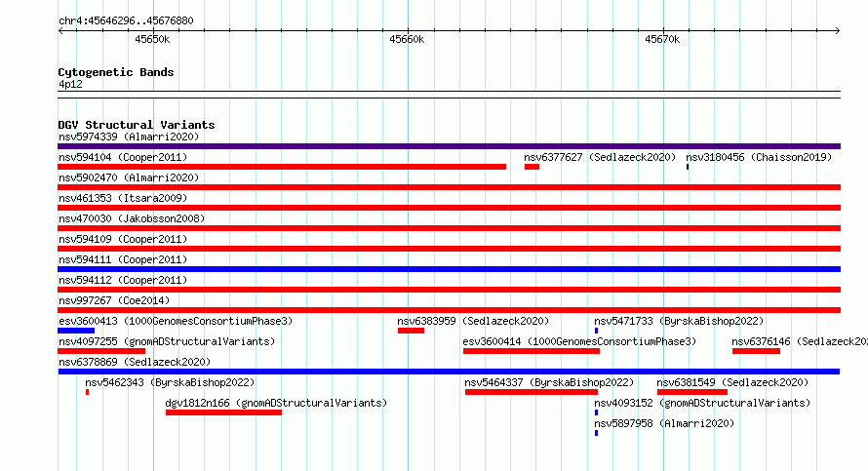Open the nsv5974339 (Almarri2020) label
The width and height of the screenshot is (868, 471).
coord(129,137)
